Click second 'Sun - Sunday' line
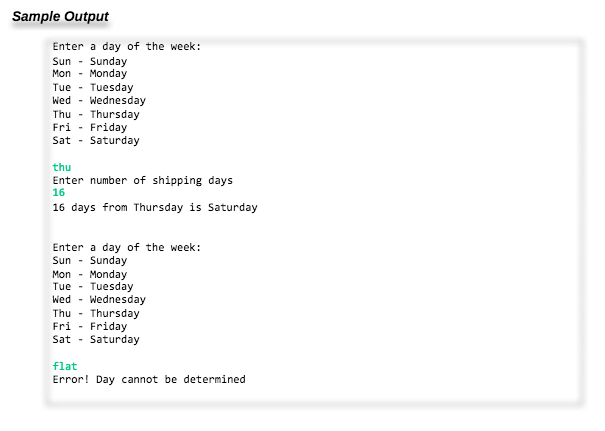This screenshot has height=431, width=605. pos(90,260)
